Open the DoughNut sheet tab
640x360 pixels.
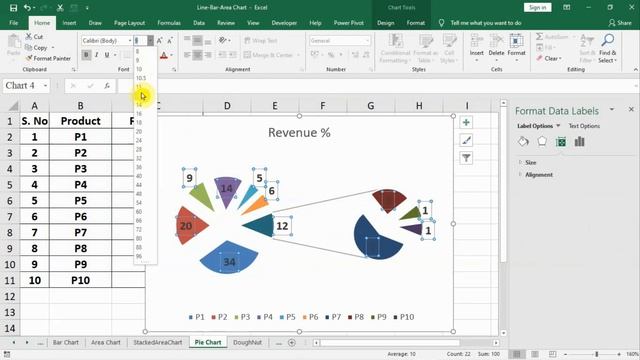pos(247,342)
